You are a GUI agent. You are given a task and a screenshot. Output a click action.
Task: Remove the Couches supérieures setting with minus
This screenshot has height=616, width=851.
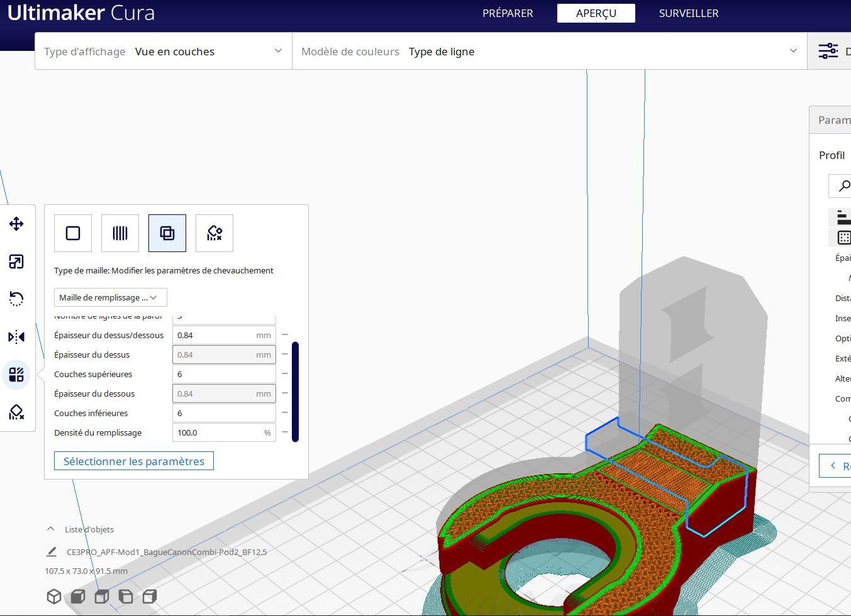[284, 374]
